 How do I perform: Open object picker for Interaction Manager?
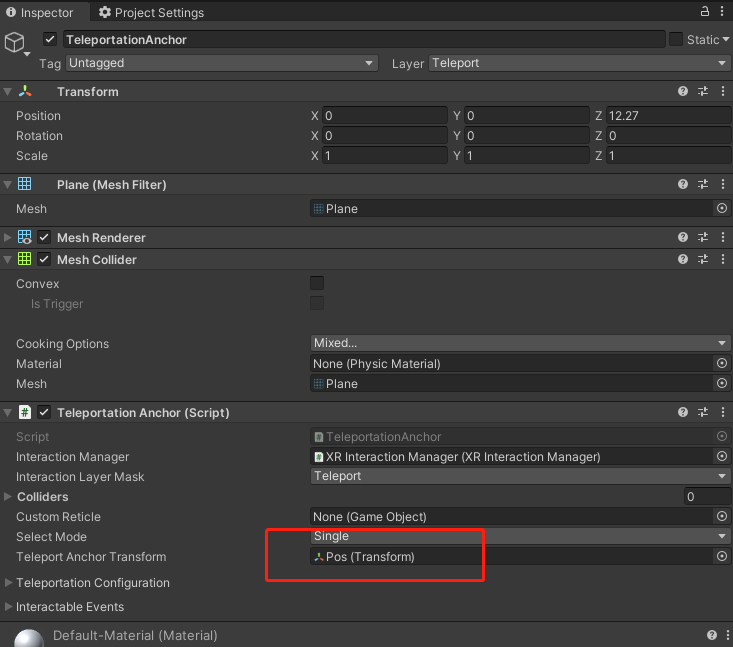click(x=722, y=456)
